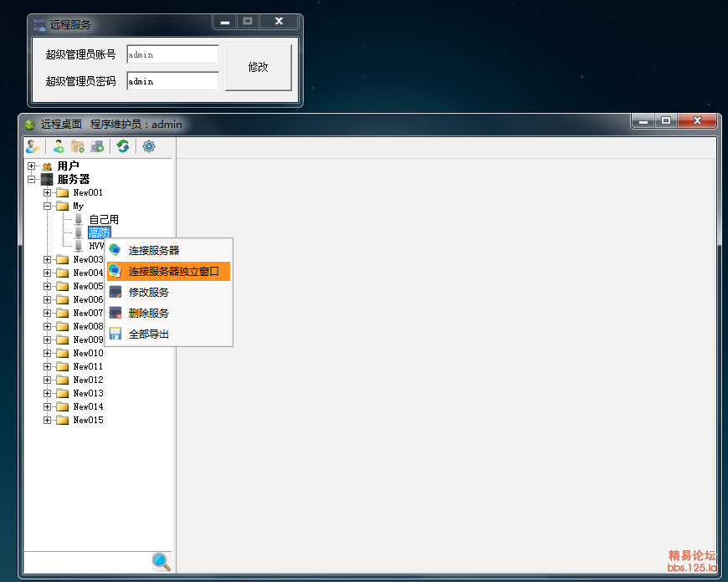Click the users group icon beside 用户
728x582 pixels.
(47, 166)
